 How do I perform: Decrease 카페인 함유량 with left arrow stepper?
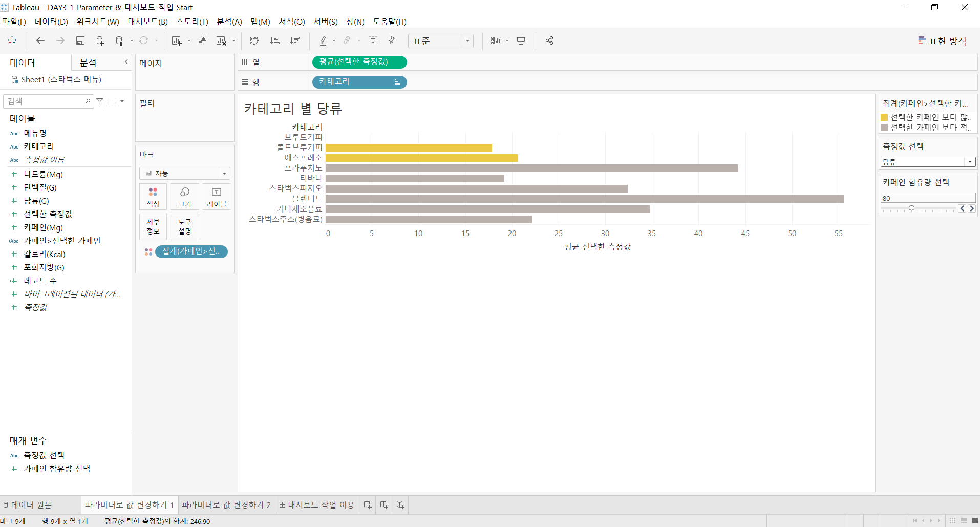tap(963, 208)
